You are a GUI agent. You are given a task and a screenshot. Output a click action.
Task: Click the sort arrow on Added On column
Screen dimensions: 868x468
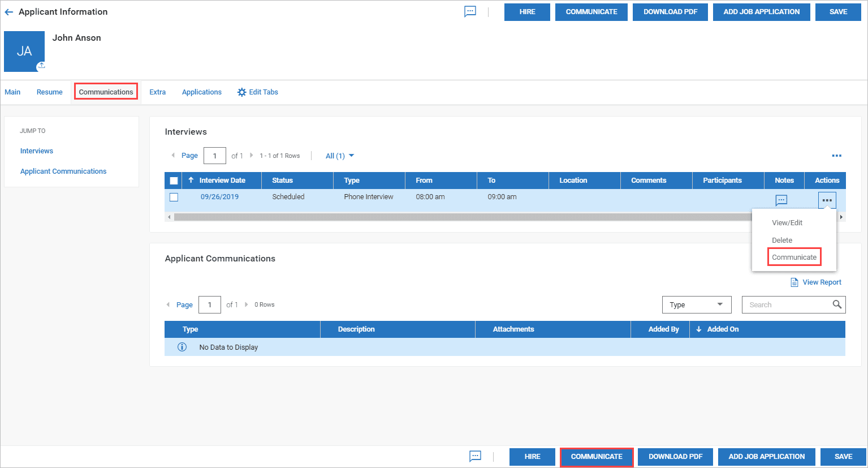point(699,329)
